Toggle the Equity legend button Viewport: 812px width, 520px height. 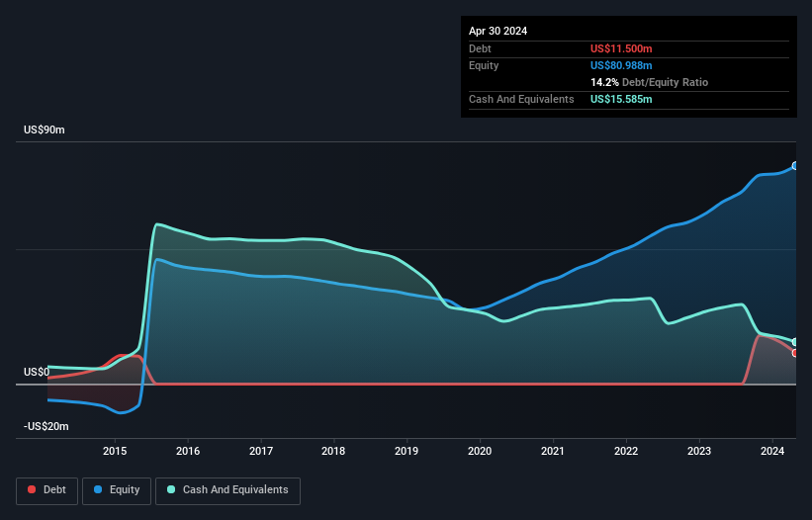pos(117,490)
